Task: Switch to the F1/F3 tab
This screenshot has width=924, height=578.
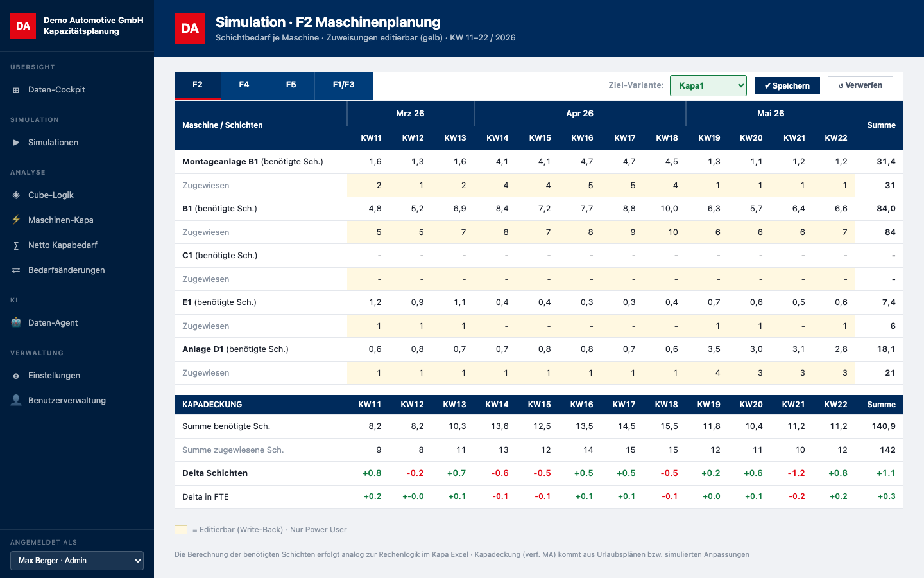Action: [x=344, y=85]
